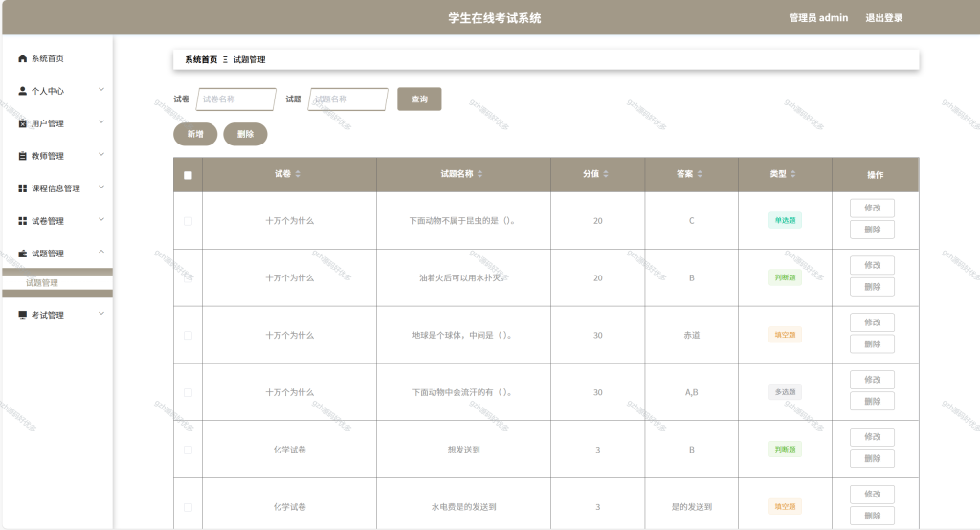Collapse the 试题管理 menu chevron

pos(101,252)
